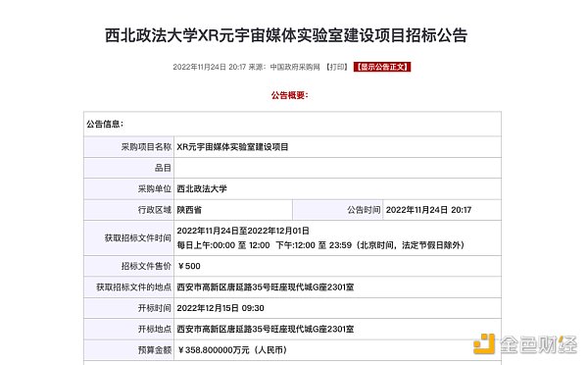Viewport: 588px width, 365px height.
Task: Click the 开标地点 label cell
Action: (129, 330)
